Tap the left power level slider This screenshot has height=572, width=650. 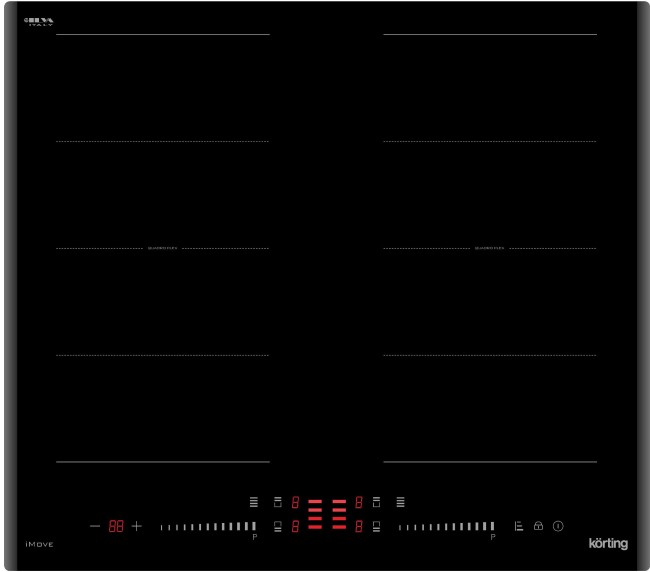[x=208, y=526]
